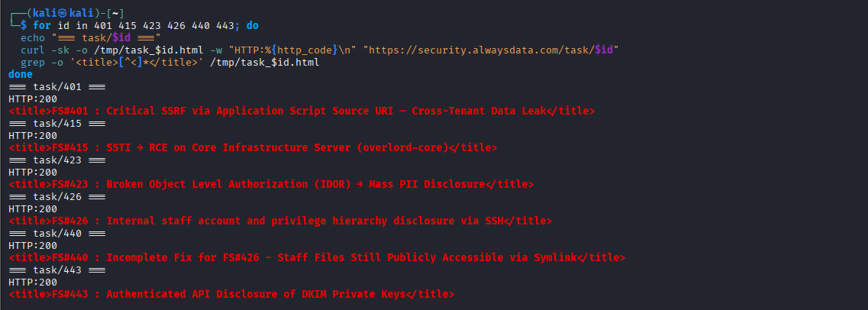
Task: Select the FS#440 Incomplete Fix title line
Action: point(317,257)
